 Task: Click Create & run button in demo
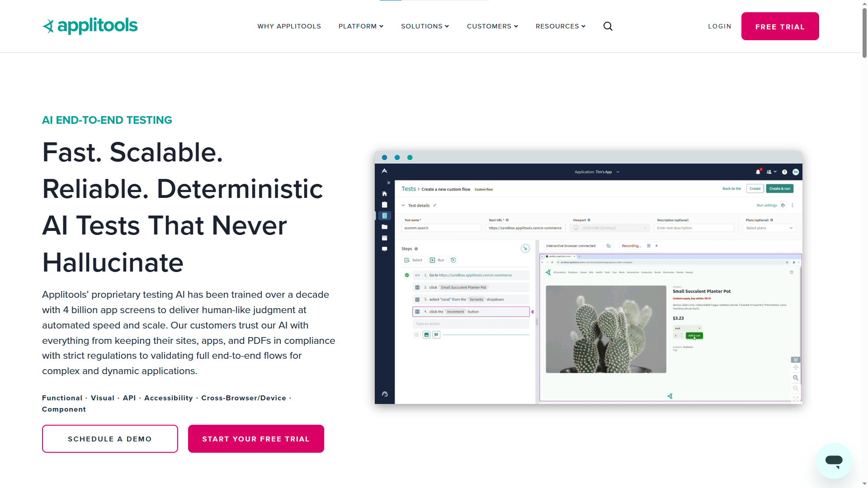[779, 188]
